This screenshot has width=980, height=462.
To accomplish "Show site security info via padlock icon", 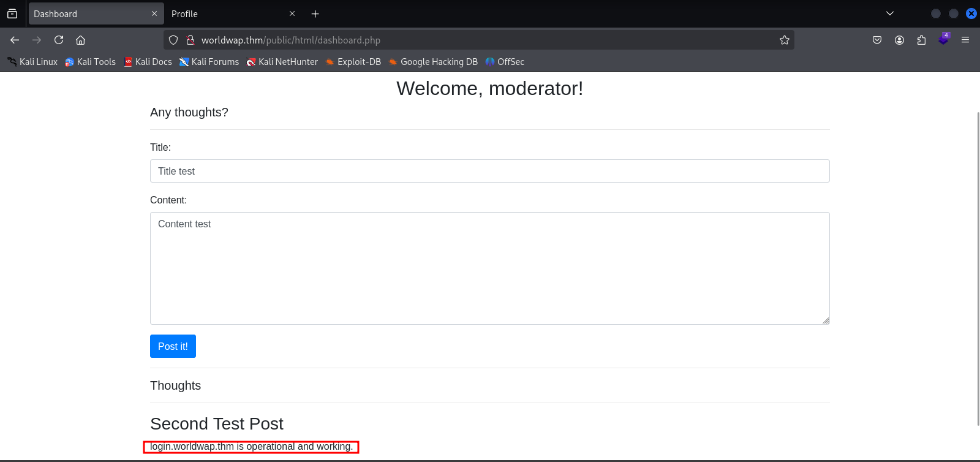I will tap(190, 40).
